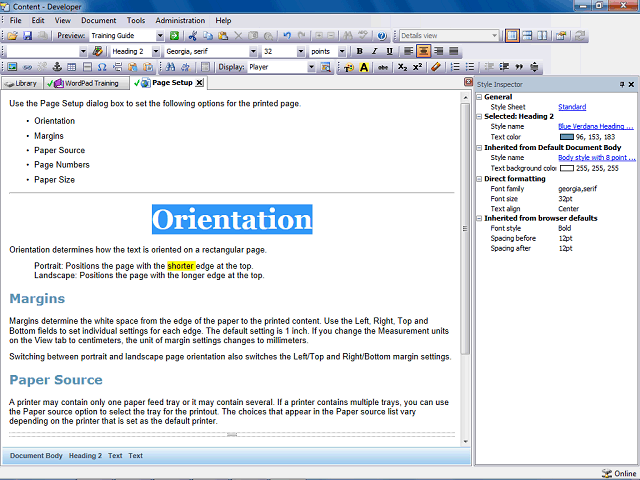Switch to the WordPad Training tab

coord(86,83)
